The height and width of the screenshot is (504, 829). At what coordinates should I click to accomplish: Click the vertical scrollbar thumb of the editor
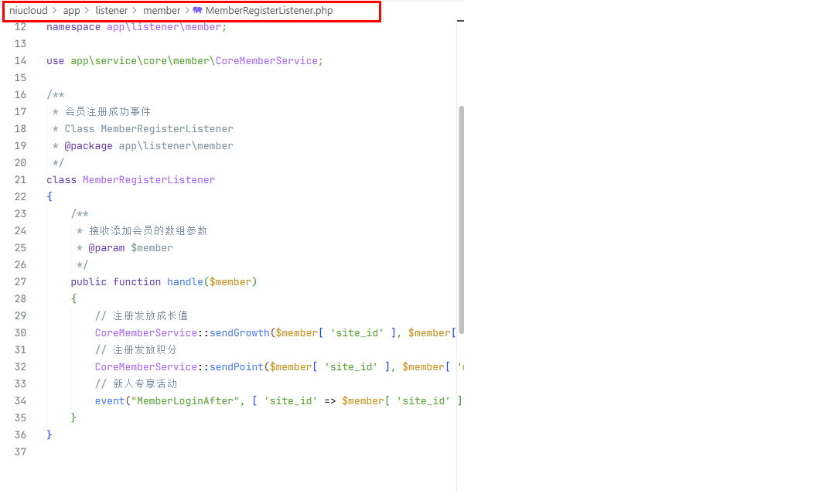coord(462,220)
